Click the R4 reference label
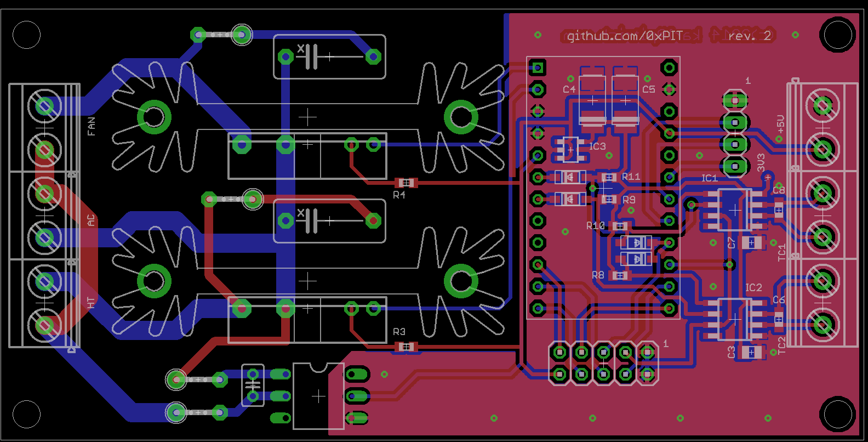 [x=399, y=195]
